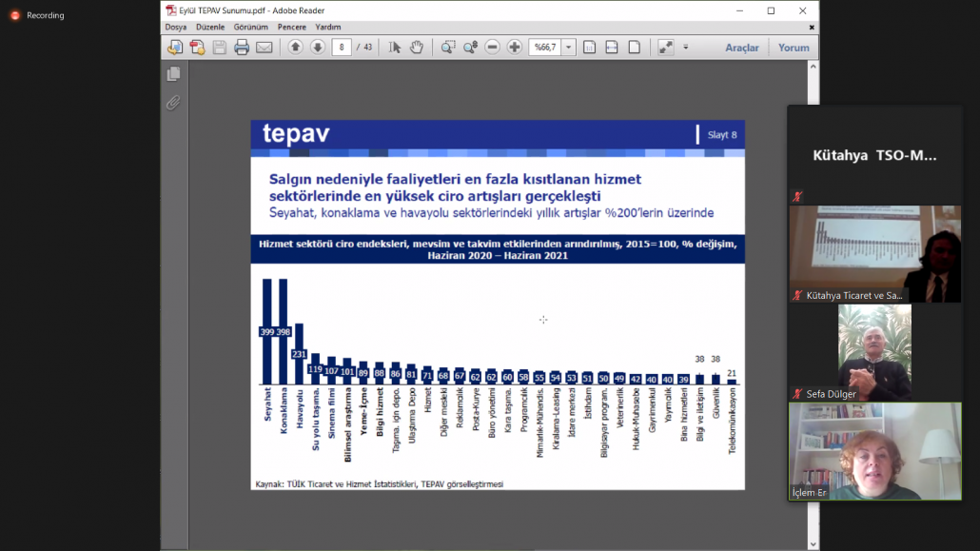Click the 'Kaynak: TÜİK' source footnote
The width and height of the screenshot is (980, 551).
pos(379,484)
